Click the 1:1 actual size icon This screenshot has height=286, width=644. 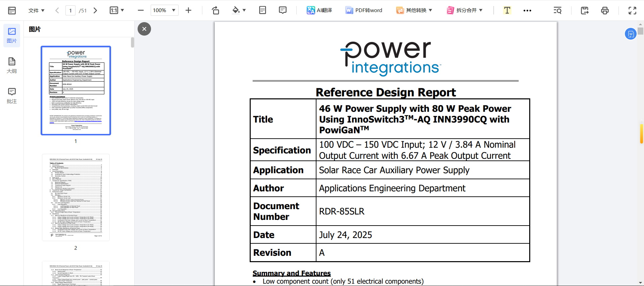114,10
